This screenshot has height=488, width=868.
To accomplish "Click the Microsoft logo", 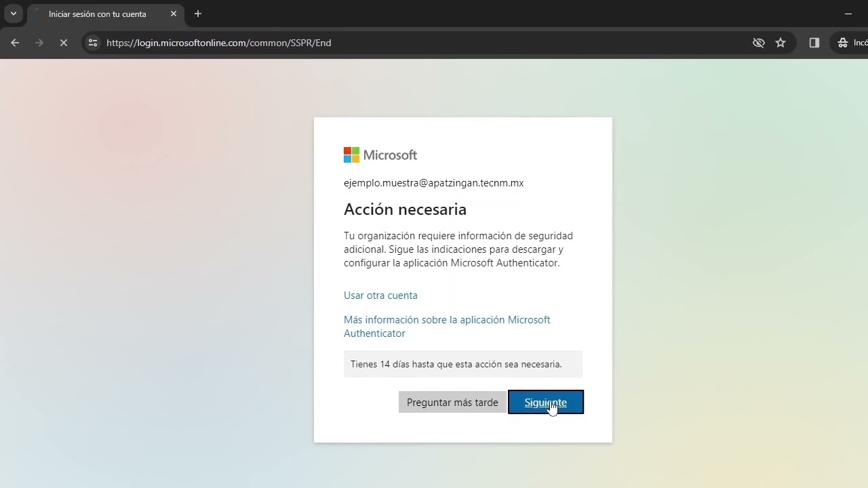I will click(380, 155).
